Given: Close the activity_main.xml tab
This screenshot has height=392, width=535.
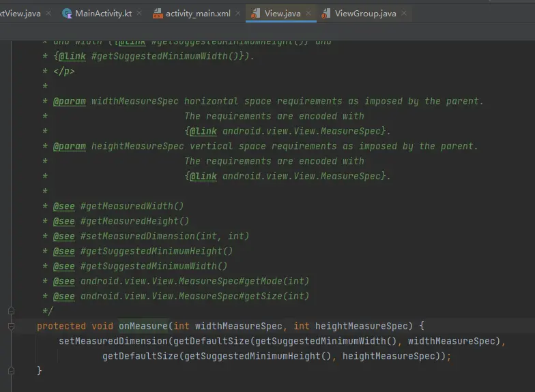Looking at the screenshot, I should pyautogui.click(x=237, y=14).
